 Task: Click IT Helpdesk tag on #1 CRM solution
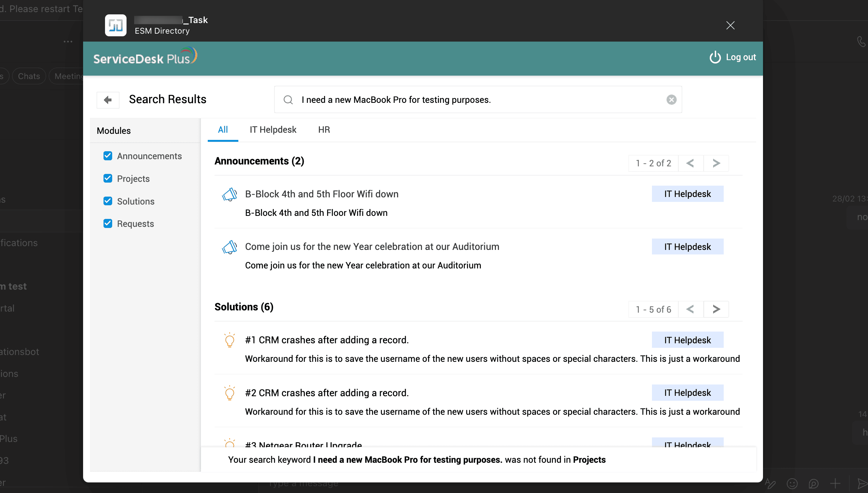687,340
